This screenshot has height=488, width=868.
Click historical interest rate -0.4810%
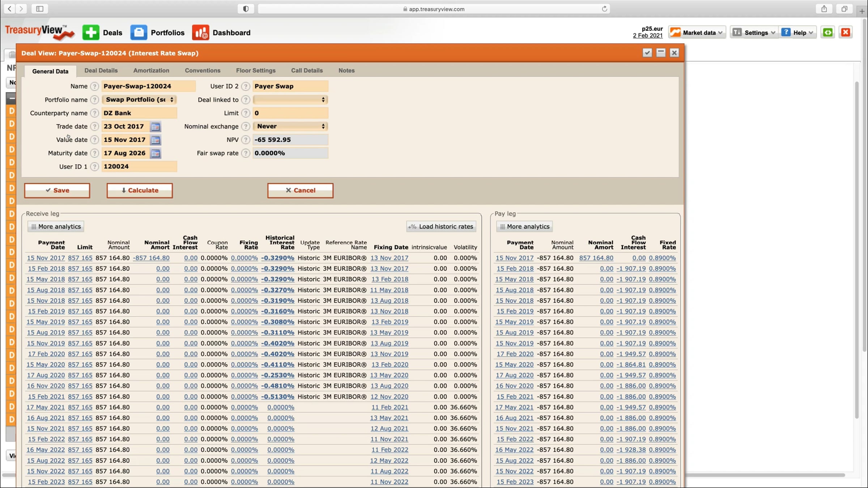278,386
